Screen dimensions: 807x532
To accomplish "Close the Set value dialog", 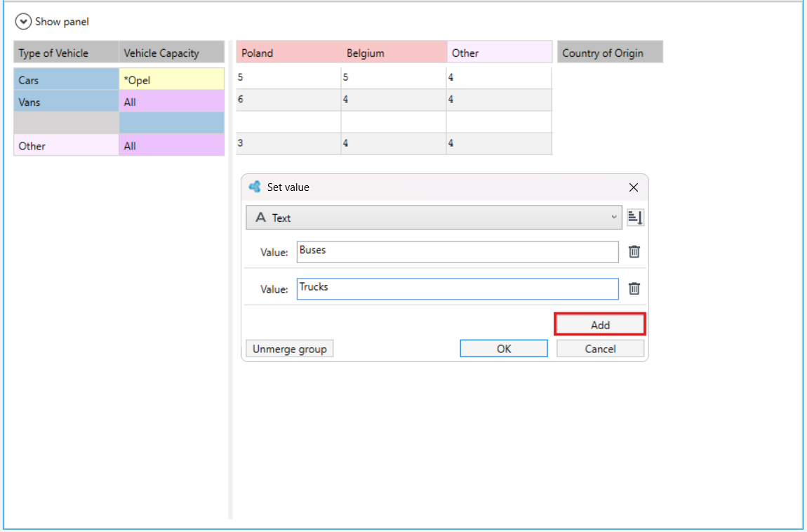I will pos(634,187).
